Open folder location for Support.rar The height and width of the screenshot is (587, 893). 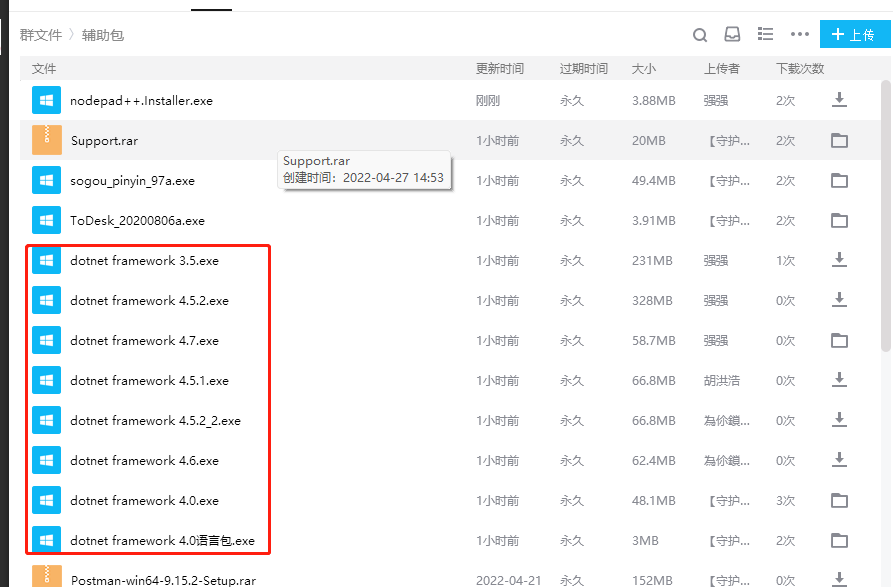[839, 141]
